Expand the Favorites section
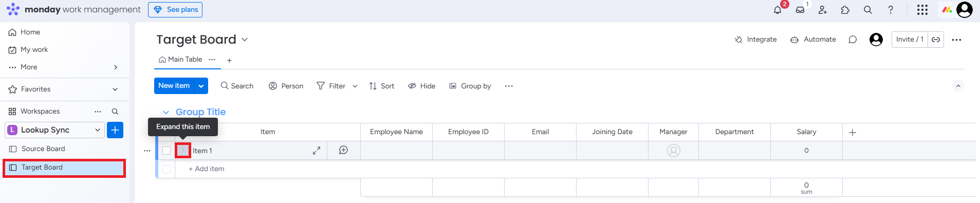Screen dimensions: 980x203 click(x=115, y=89)
